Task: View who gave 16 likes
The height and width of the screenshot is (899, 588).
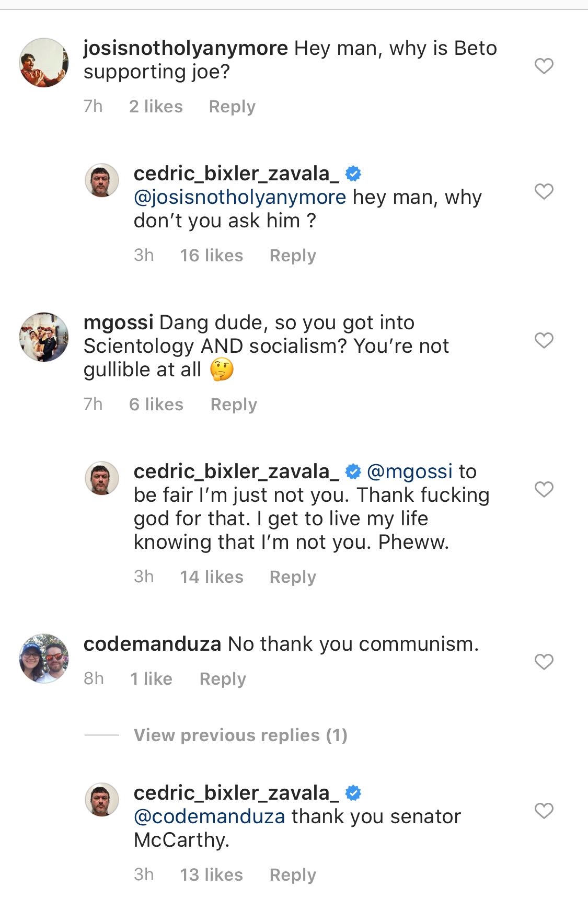Action: (x=212, y=256)
